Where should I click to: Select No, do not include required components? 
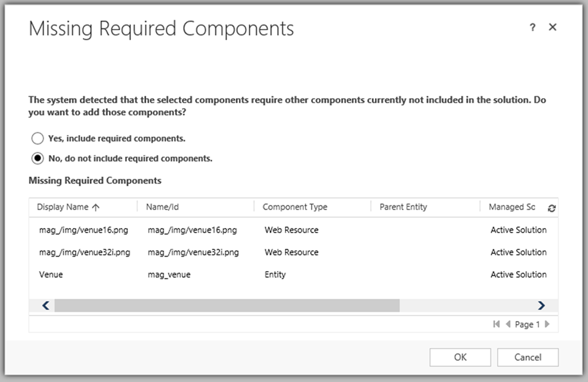tap(37, 158)
